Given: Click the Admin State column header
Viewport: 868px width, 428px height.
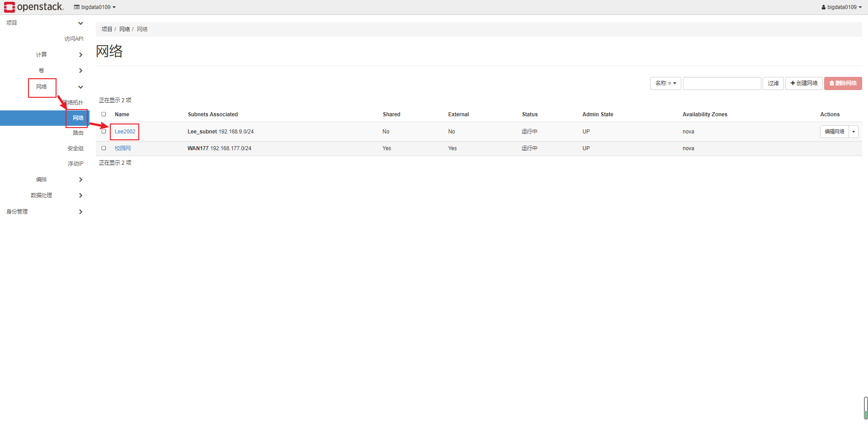Looking at the screenshot, I should pyautogui.click(x=598, y=114).
